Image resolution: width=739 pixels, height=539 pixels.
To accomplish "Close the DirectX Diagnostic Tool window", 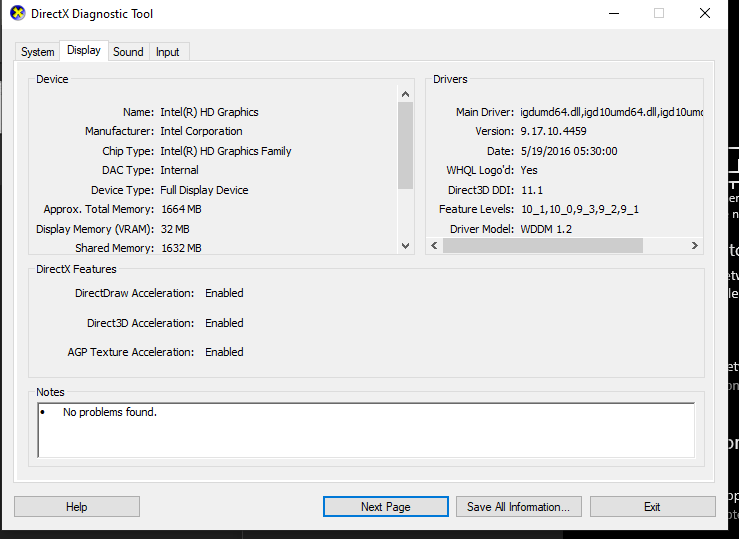I will coord(705,13).
